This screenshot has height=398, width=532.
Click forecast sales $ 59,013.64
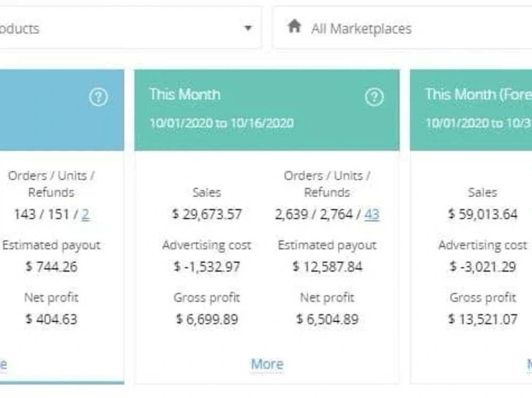click(483, 214)
